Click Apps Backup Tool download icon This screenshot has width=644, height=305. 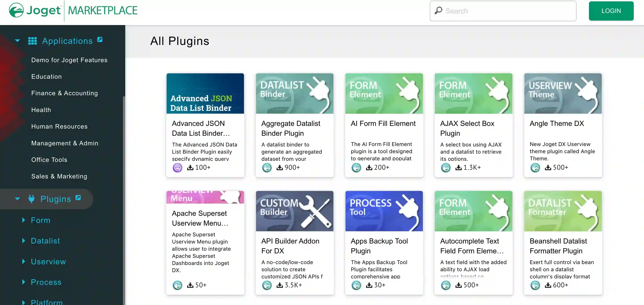click(x=369, y=285)
